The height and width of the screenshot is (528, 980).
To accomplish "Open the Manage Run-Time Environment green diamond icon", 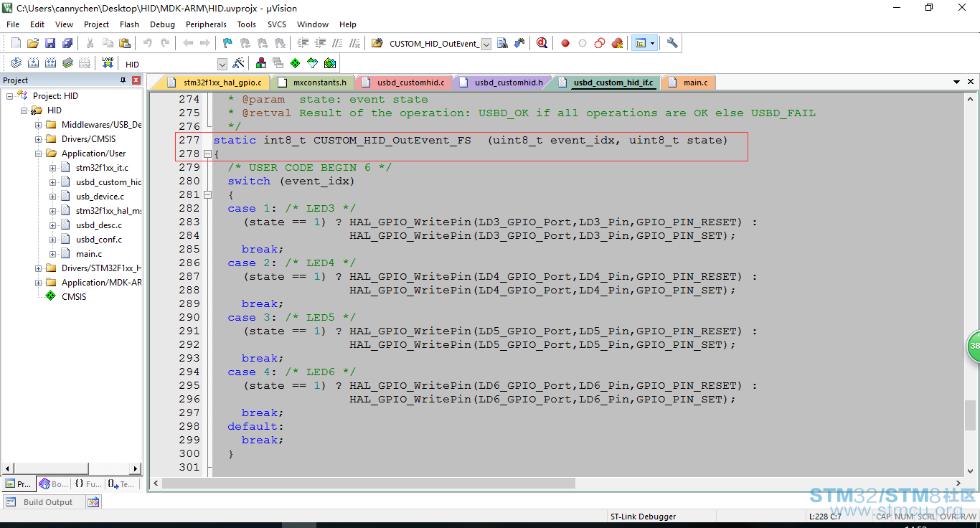I will pyautogui.click(x=295, y=63).
